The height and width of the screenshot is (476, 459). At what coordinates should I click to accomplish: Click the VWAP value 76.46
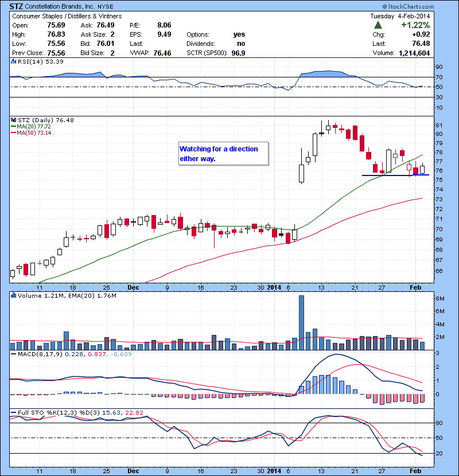click(162, 53)
